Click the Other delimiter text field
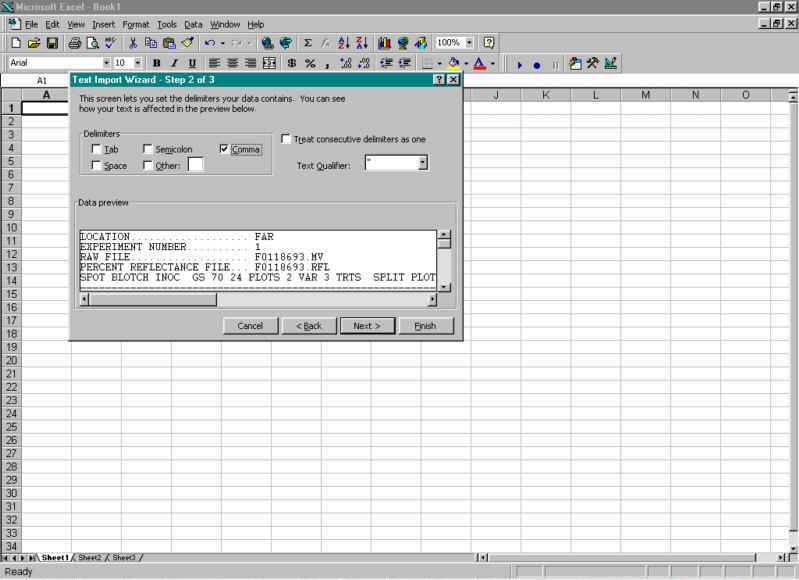 pos(196,165)
